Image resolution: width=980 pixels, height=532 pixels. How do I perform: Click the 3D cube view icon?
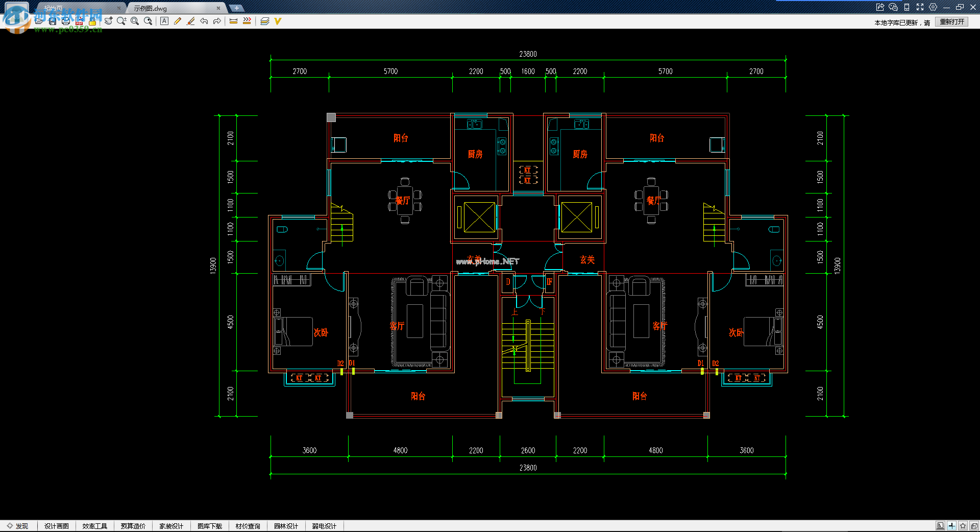pos(974,526)
